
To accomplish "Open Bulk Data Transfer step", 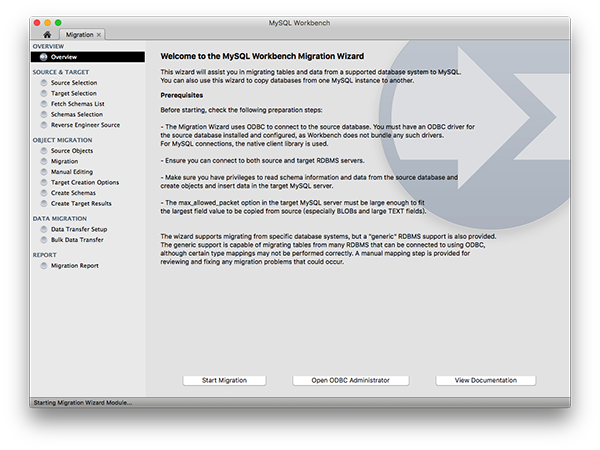I will click(77, 240).
